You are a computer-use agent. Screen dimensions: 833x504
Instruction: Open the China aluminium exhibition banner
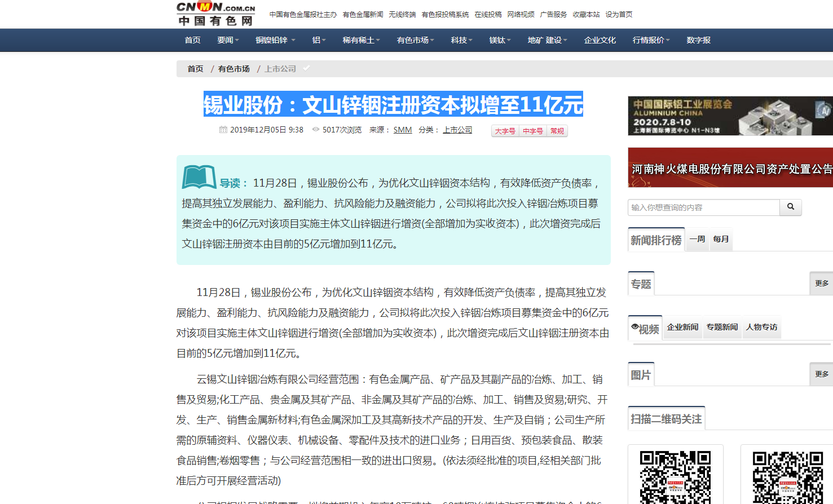click(x=730, y=116)
